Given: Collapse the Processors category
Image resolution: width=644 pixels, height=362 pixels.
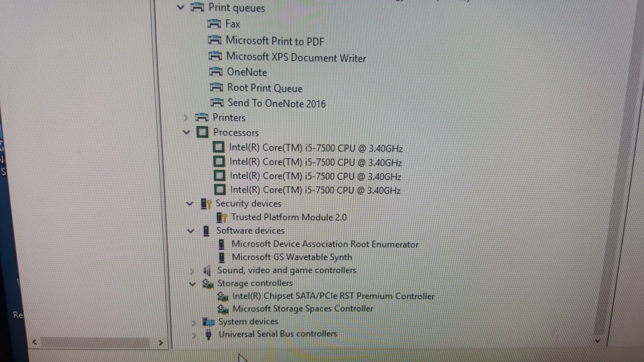Looking at the screenshot, I should pos(186,132).
